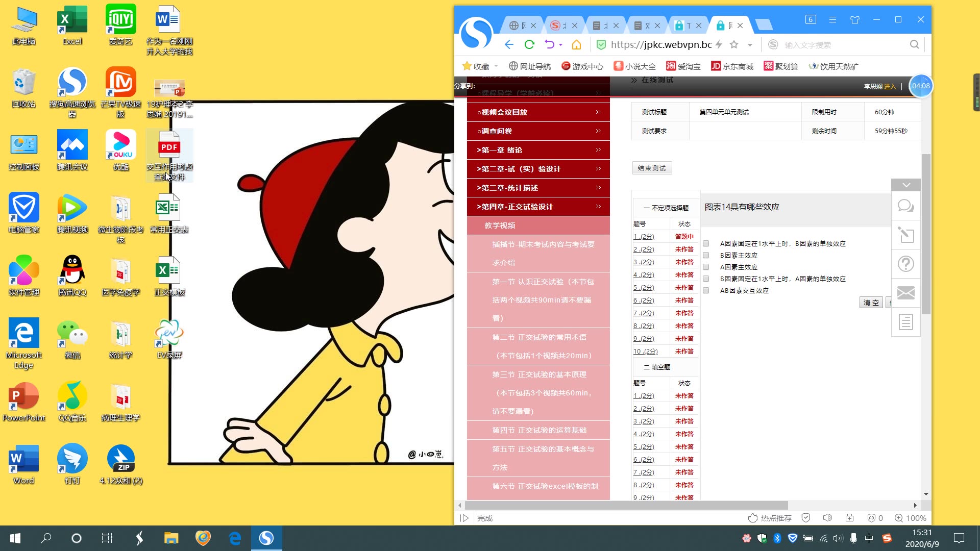This screenshot has width=980, height=551.
Task: Open Windows Start menu
Action: coord(15,538)
